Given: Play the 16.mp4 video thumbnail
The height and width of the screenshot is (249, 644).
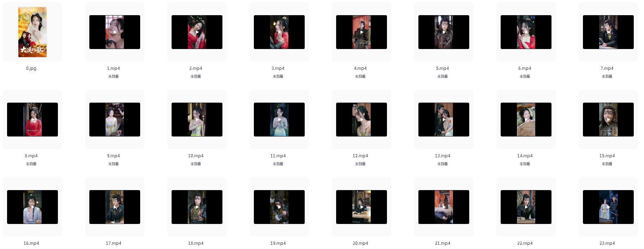Looking at the screenshot, I should pyautogui.click(x=32, y=207).
